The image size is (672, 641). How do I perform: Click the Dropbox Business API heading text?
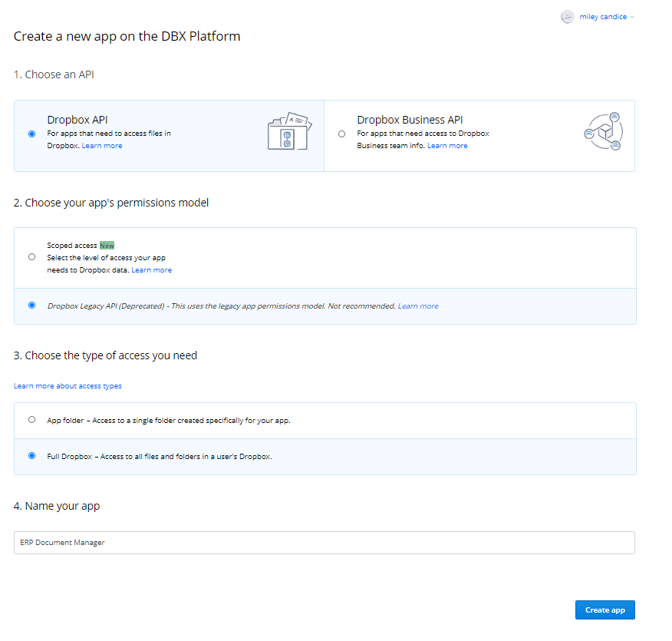click(x=410, y=120)
